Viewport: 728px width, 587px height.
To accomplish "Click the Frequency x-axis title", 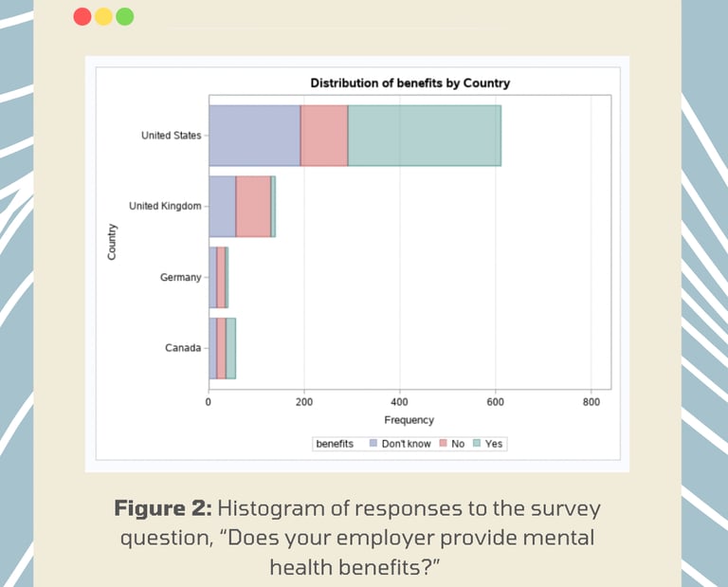I will tap(409, 420).
